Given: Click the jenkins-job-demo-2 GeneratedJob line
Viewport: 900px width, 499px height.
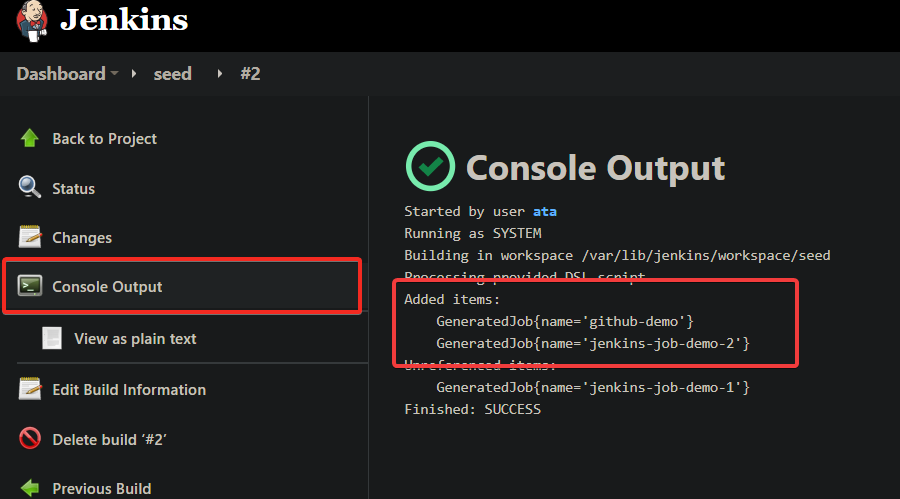Looking at the screenshot, I should click(593, 343).
